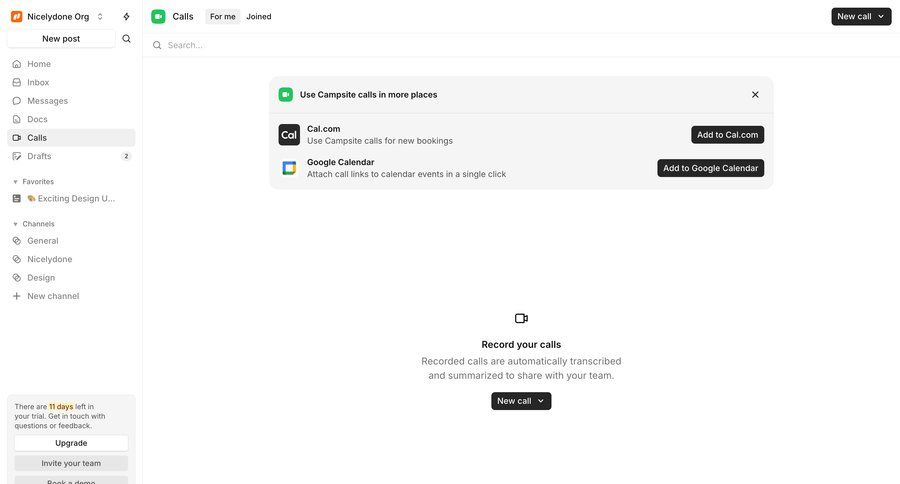
Task: Create a New post
Action: click(x=61, y=38)
